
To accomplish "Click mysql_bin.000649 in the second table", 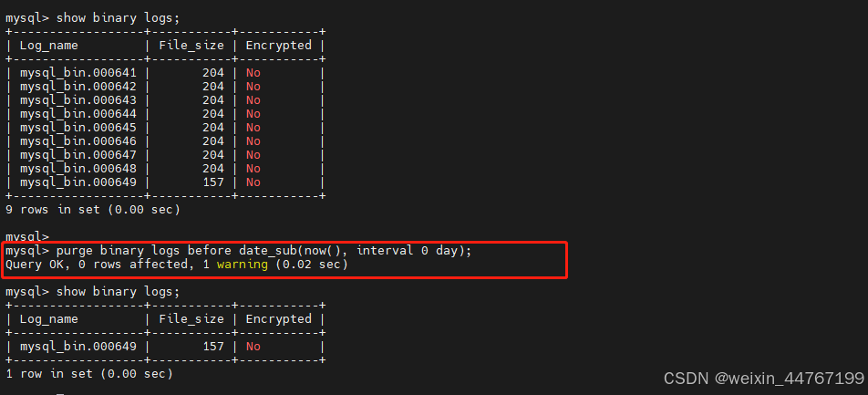I will (x=78, y=347).
